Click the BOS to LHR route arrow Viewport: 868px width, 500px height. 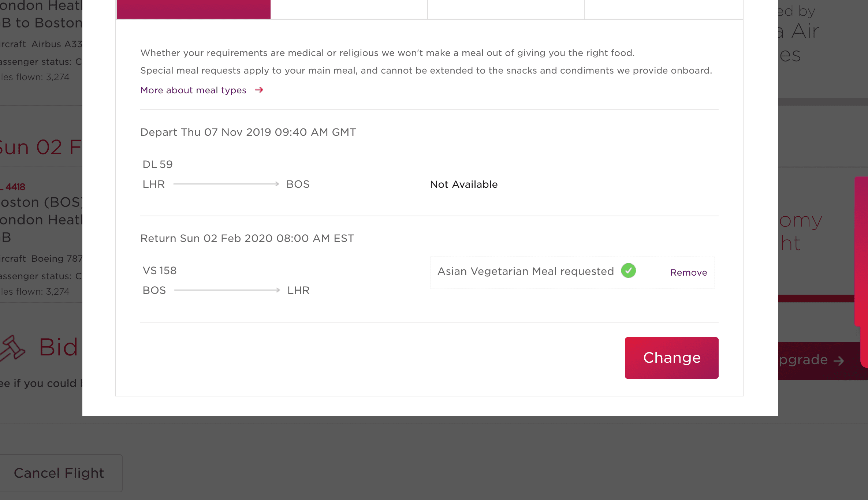coord(227,290)
